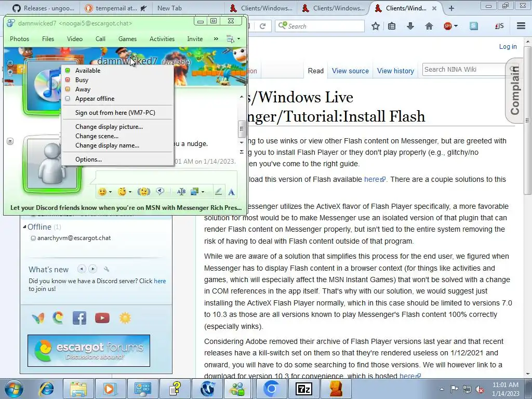Viewport: 532px width, 399px height.
Task: Click the browser Search field
Action: pos(320,26)
